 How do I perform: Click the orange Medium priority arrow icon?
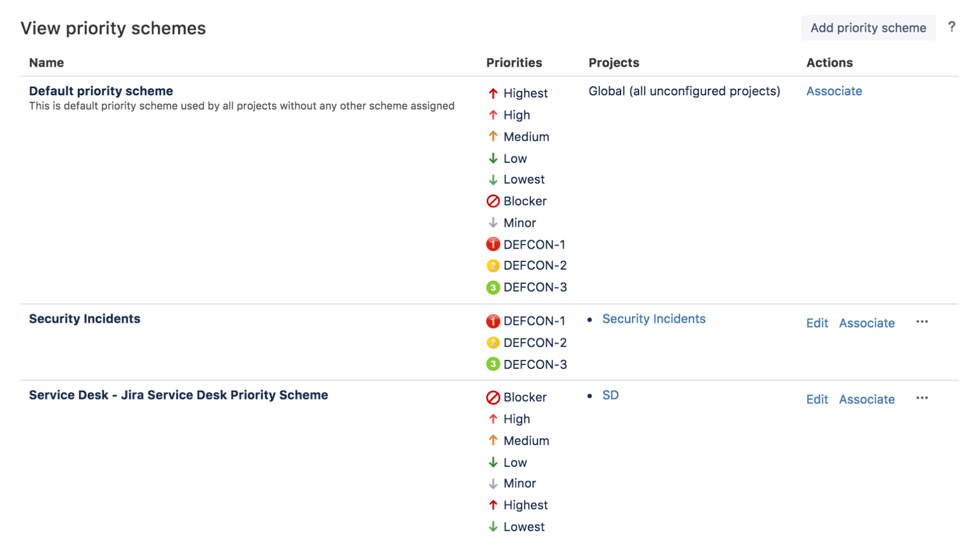pyautogui.click(x=492, y=136)
